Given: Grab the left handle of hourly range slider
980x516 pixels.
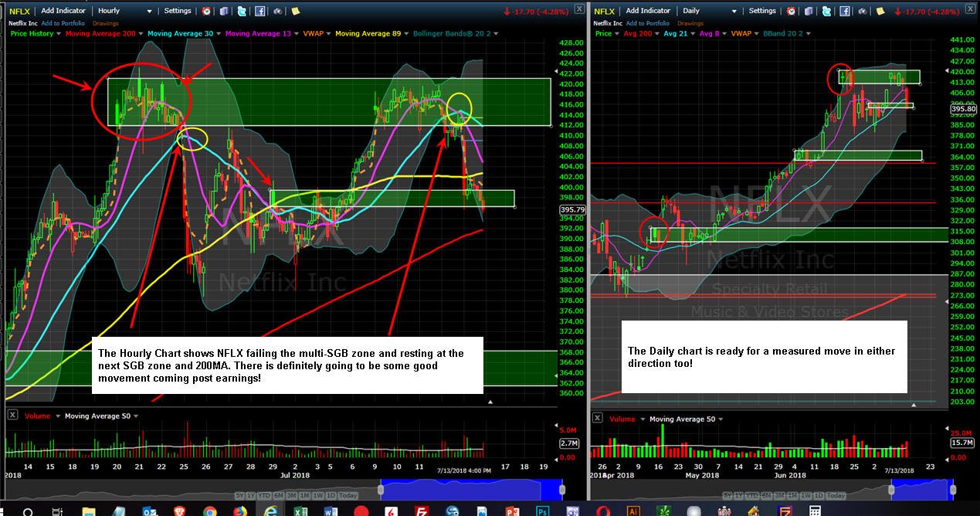Looking at the screenshot, I should [381, 490].
